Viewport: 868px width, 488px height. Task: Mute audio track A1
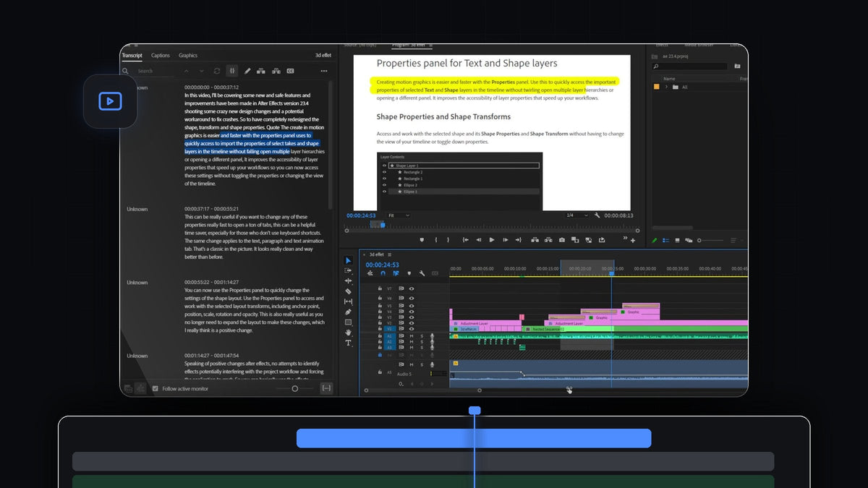(x=412, y=336)
